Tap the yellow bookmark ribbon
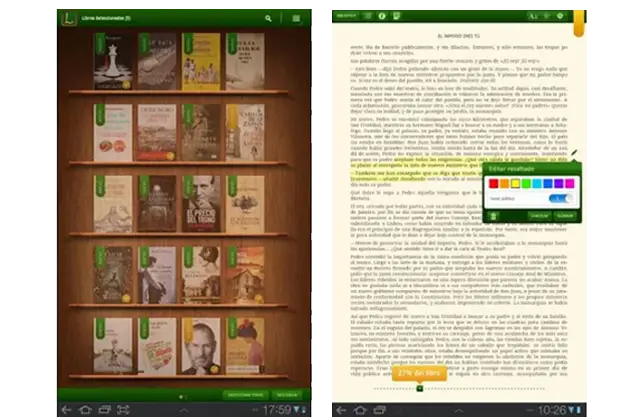 coord(579,20)
